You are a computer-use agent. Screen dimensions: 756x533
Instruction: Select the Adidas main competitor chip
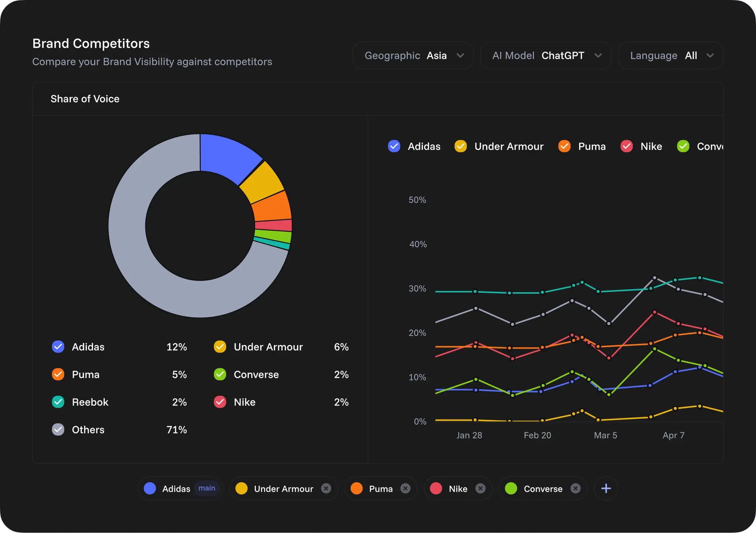(x=180, y=488)
